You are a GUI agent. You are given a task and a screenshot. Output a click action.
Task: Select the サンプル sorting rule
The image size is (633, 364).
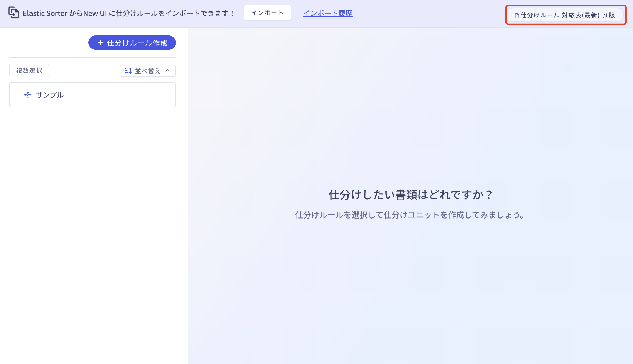[x=92, y=95]
